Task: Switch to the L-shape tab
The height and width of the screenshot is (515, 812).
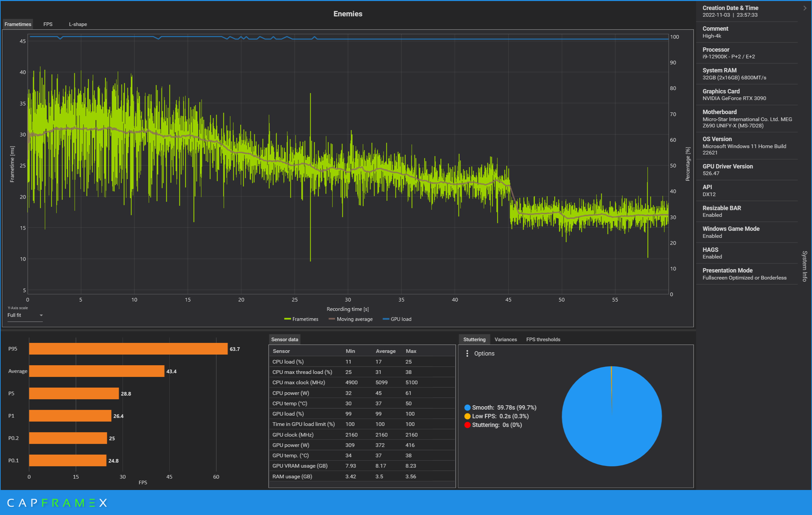Action: [78, 24]
